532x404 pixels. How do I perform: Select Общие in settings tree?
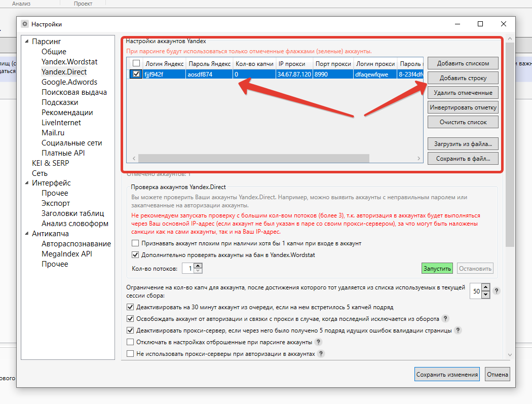pyautogui.click(x=54, y=52)
